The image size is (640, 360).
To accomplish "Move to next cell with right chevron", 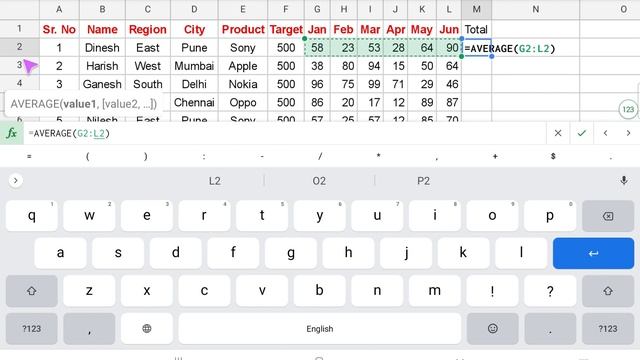I will tap(628, 133).
